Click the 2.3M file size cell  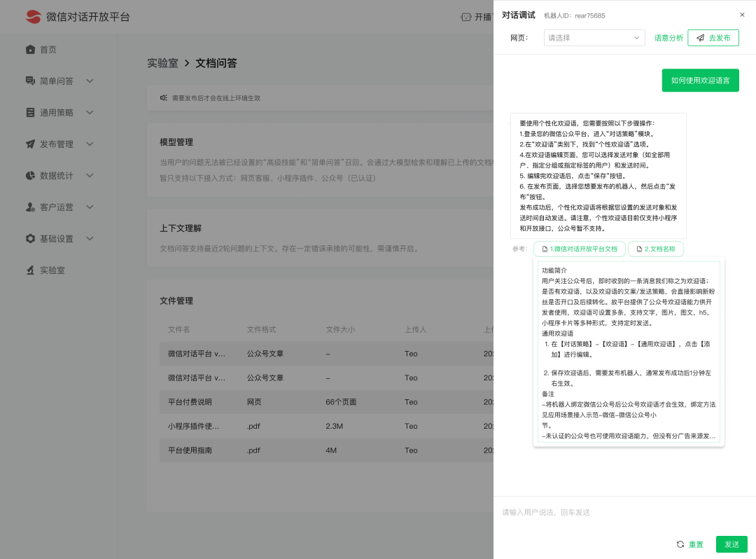[x=334, y=426]
